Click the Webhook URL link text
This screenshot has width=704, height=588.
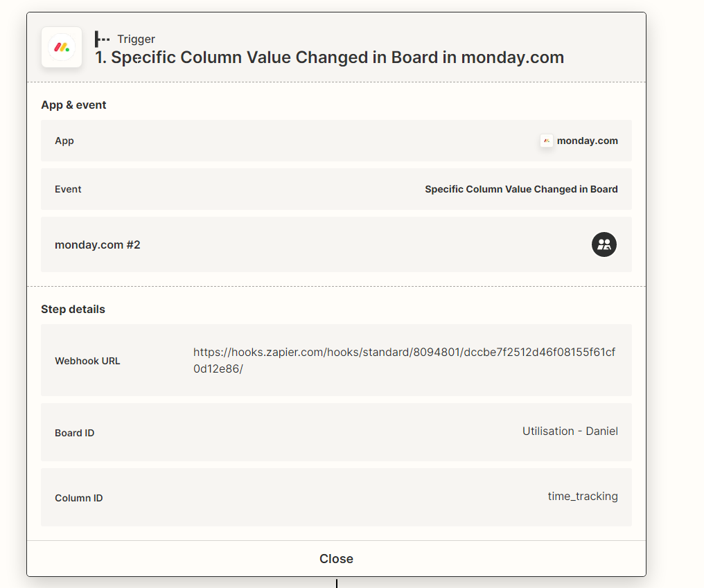coord(404,360)
